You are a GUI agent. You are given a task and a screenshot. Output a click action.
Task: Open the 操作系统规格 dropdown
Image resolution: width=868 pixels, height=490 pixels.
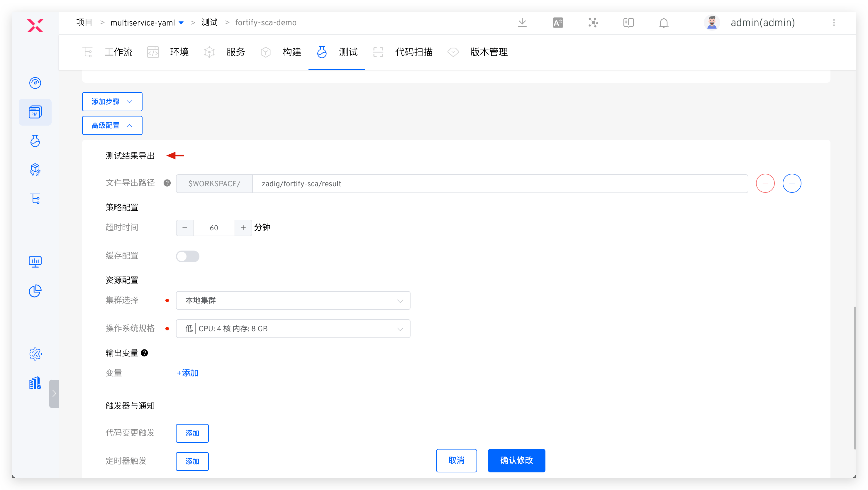click(293, 329)
